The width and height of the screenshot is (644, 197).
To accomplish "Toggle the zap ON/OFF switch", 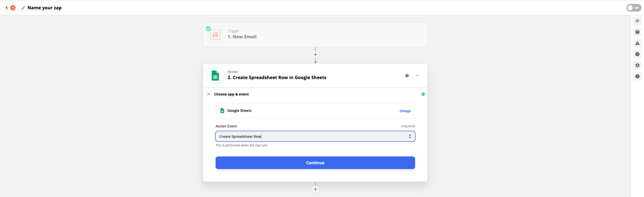I will click(633, 8).
